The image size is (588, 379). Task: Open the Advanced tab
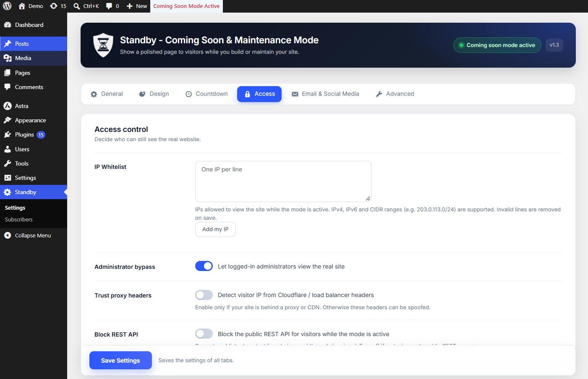[x=395, y=94]
